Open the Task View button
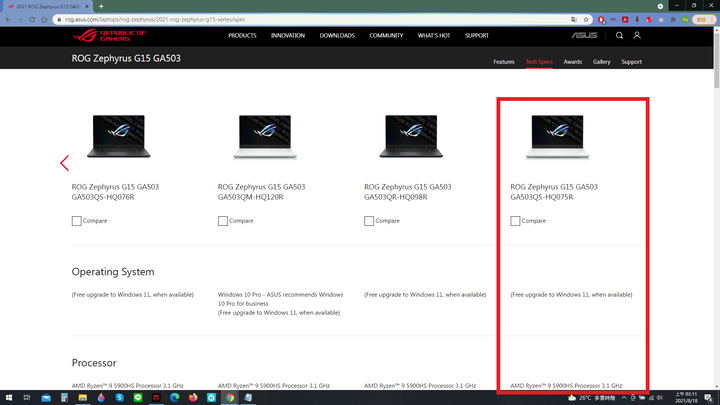The height and width of the screenshot is (405, 720). 27,398
